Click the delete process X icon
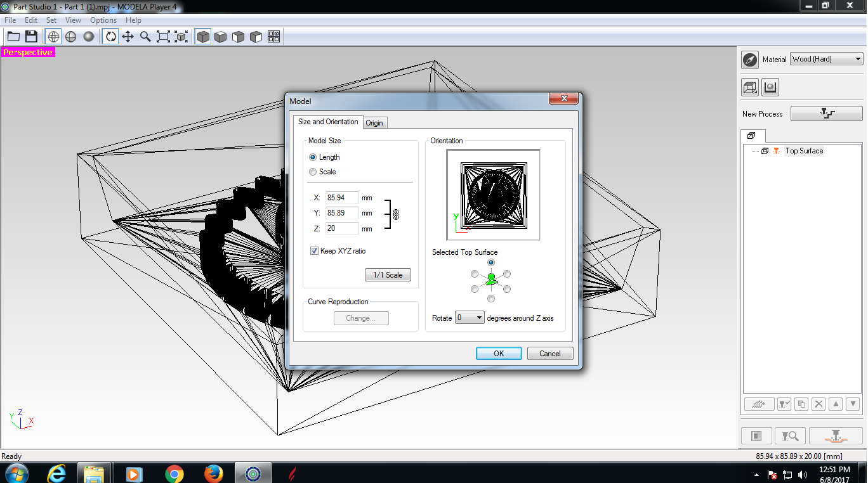Screen dimensions: 868x483 point(819,404)
